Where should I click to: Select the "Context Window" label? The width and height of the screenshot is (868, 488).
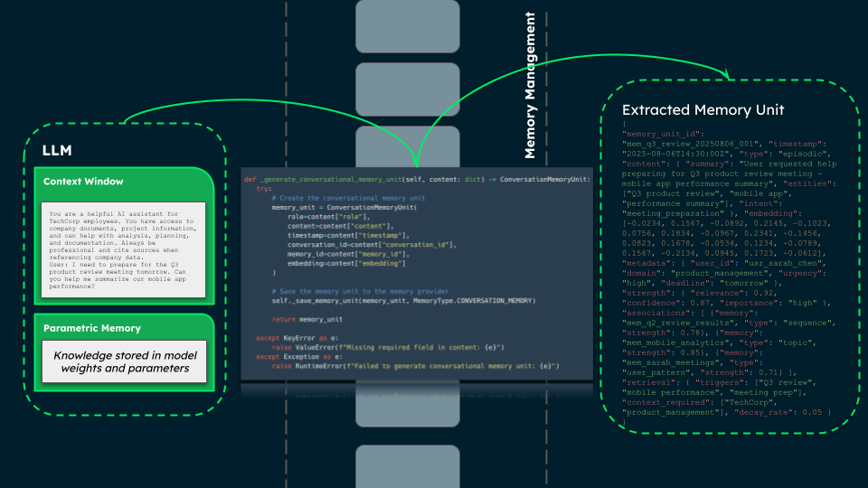pos(83,182)
